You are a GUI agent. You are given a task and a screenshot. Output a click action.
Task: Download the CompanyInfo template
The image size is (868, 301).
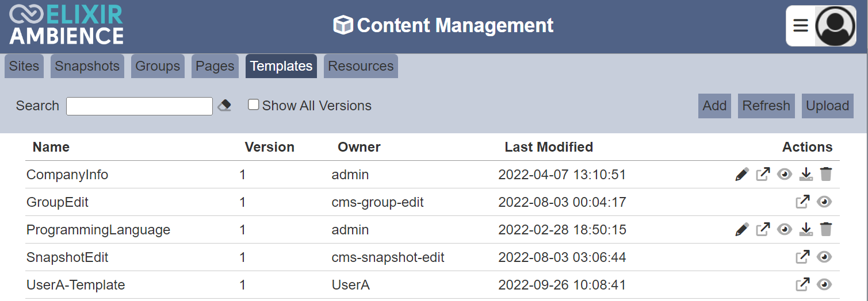coord(806,174)
